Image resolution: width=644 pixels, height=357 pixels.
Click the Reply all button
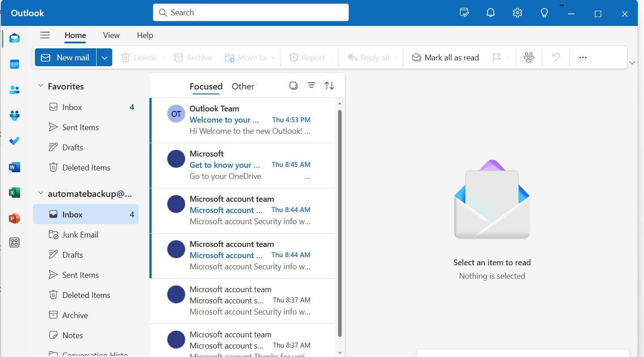pos(369,58)
